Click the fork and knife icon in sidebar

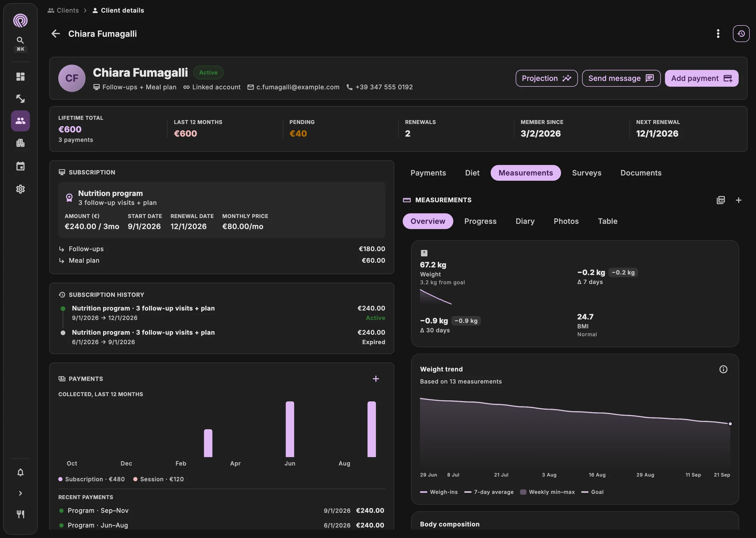[20, 514]
